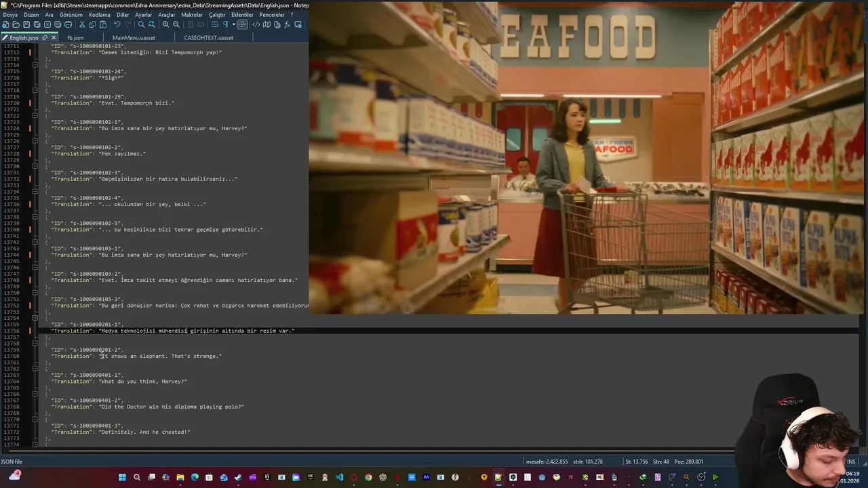This screenshot has width=868, height=488.
Task: Collapse fold for the s-1006090102-2 block
Action: (x=35, y=141)
